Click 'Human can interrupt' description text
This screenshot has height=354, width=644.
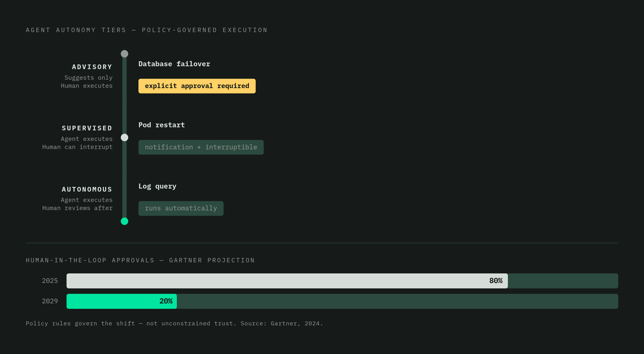[77, 147]
